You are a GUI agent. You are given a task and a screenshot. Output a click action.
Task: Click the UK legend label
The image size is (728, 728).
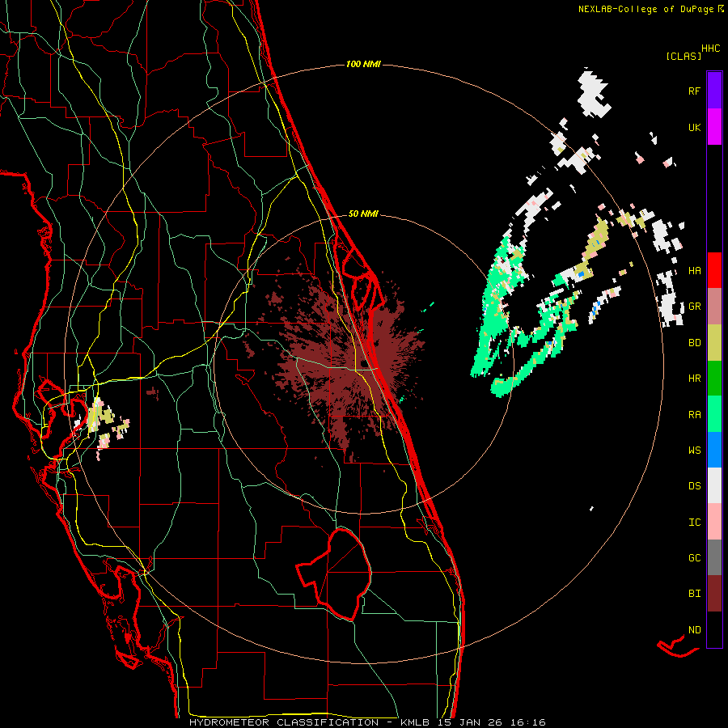click(x=694, y=127)
